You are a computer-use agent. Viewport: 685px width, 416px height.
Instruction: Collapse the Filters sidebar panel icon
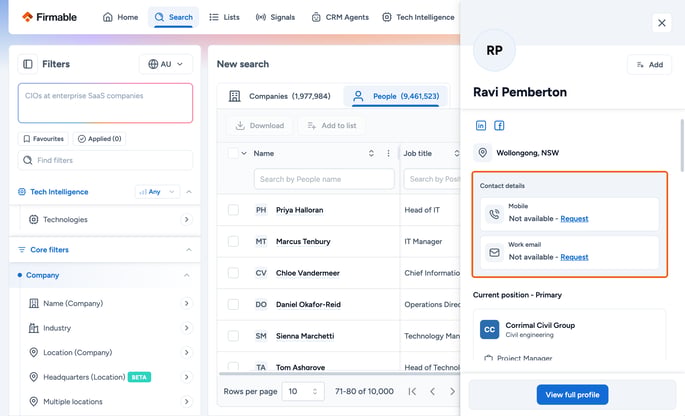pyautogui.click(x=28, y=64)
